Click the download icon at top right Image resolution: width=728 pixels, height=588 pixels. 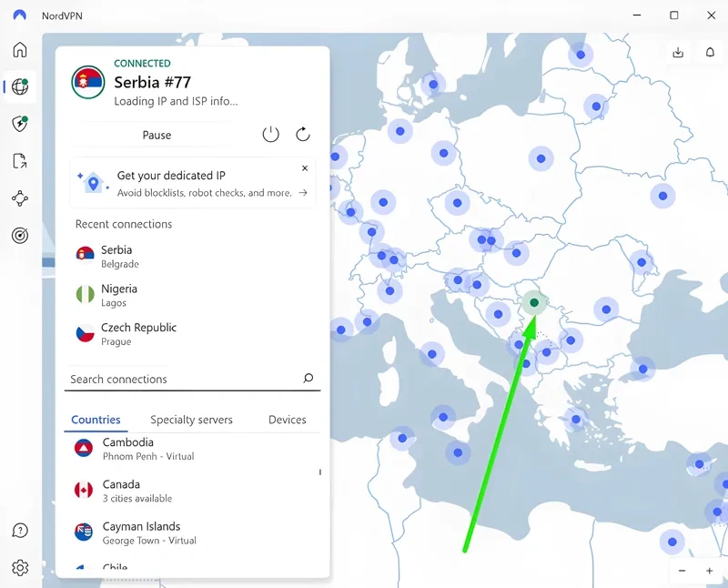click(x=678, y=52)
